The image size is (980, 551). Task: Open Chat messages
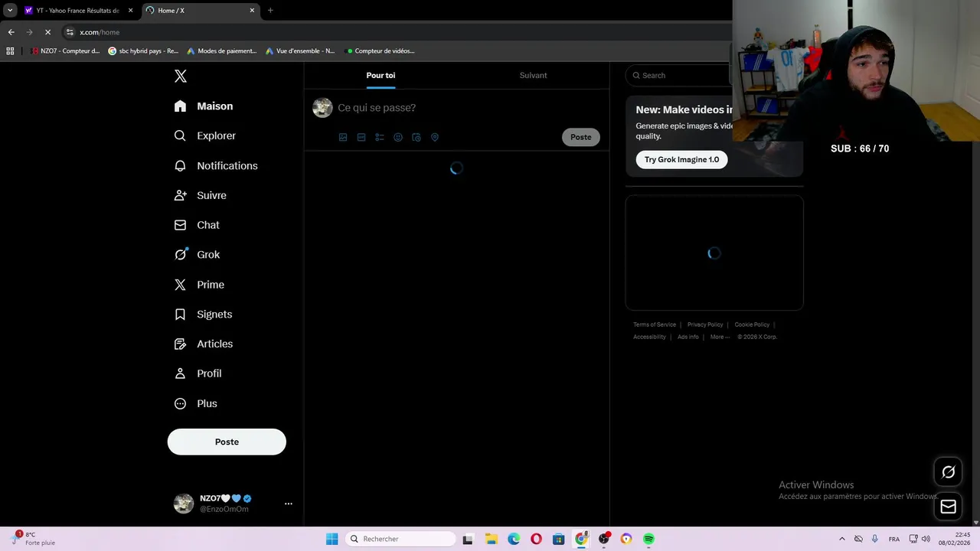point(198,225)
